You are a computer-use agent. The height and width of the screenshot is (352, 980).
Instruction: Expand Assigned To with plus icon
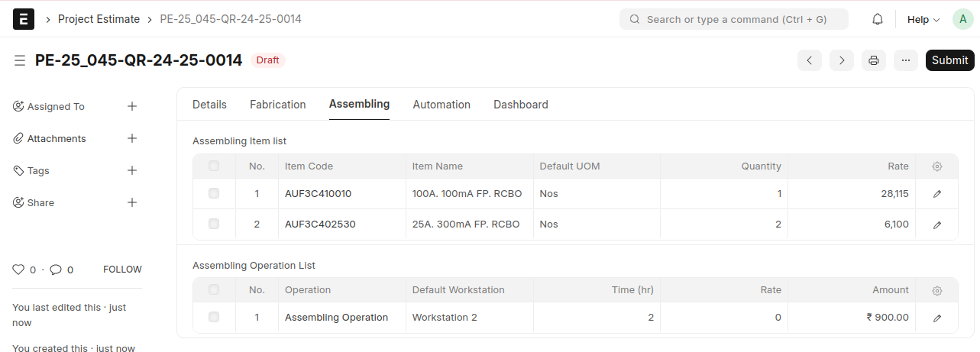[132, 107]
